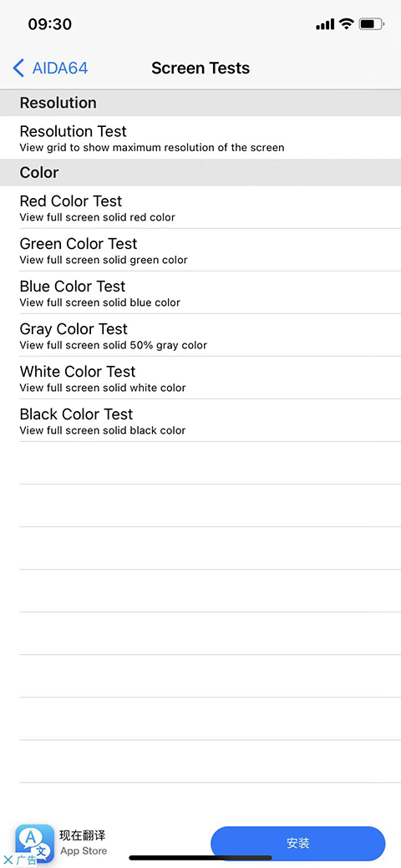The height and width of the screenshot is (868, 401).
Task: Close the advertisement via X icon
Action: [8, 860]
